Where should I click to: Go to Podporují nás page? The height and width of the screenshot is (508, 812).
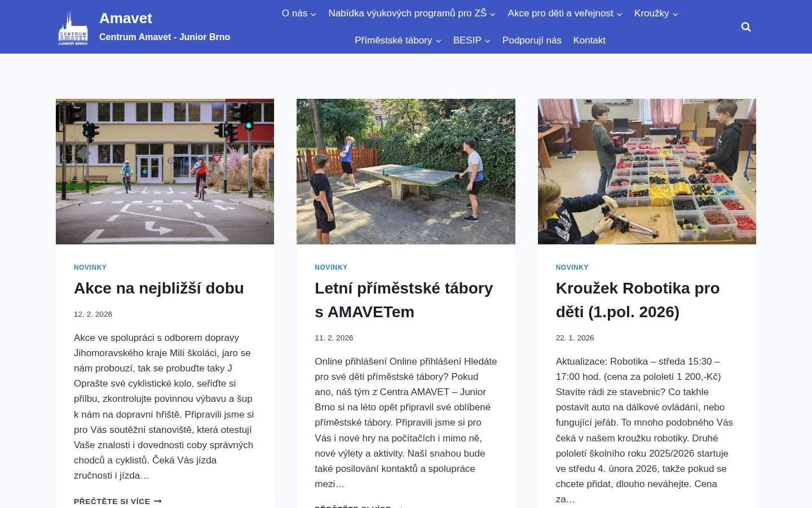point(532,40)
